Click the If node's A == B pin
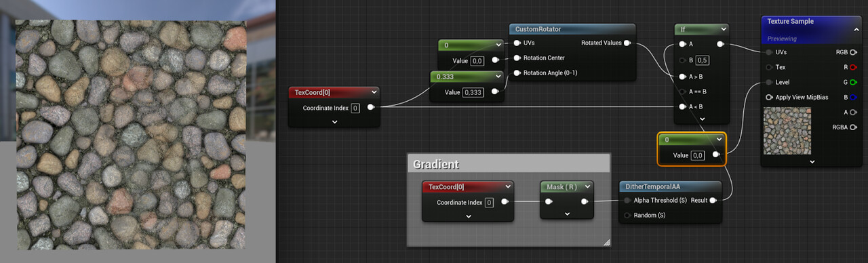 [683, 92]
